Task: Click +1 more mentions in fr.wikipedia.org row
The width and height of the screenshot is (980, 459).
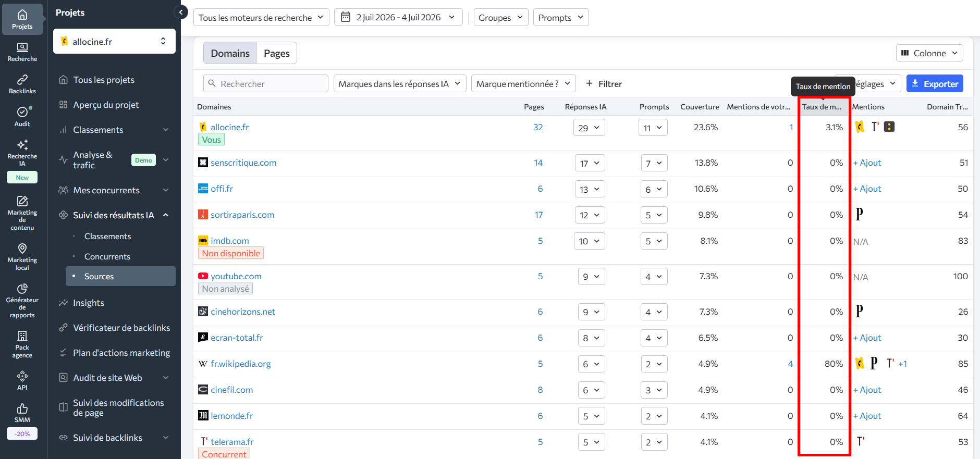Action: click(x=902, y=364)
